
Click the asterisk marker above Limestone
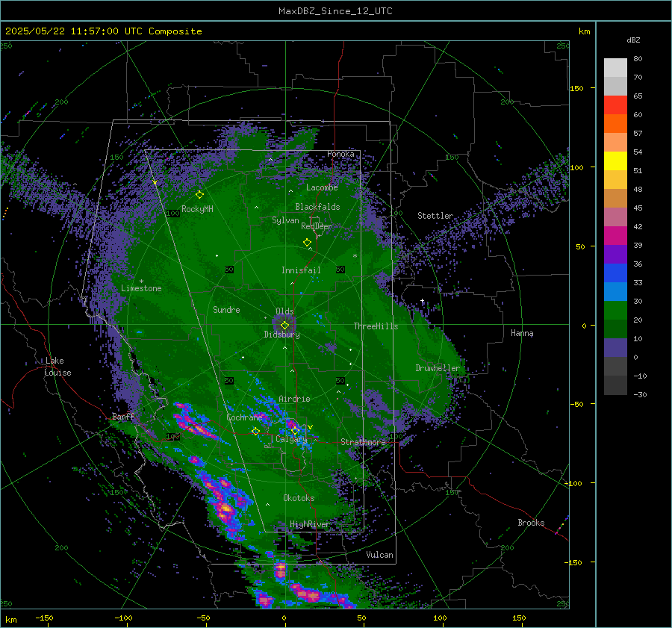pyautogui.click(x=141, y=282)
